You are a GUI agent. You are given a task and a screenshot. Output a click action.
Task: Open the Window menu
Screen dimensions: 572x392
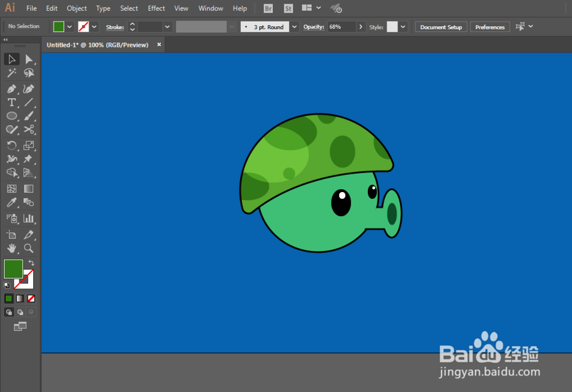point(210,9)
